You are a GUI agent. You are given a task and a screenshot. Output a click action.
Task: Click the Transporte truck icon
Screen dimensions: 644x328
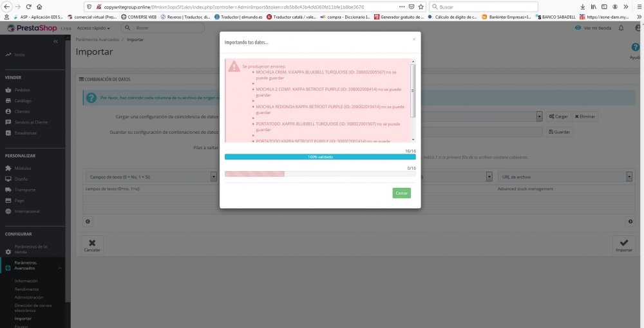(8, 190)
